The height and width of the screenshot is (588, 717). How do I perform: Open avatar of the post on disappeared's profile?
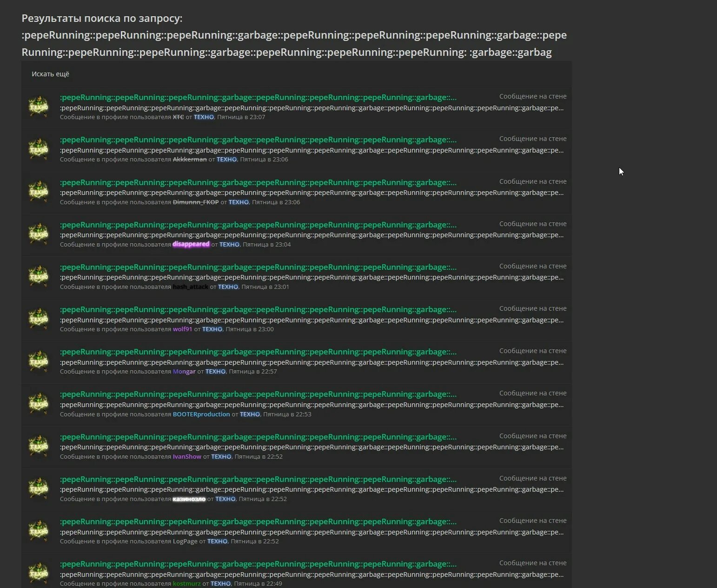coord(39,234)
